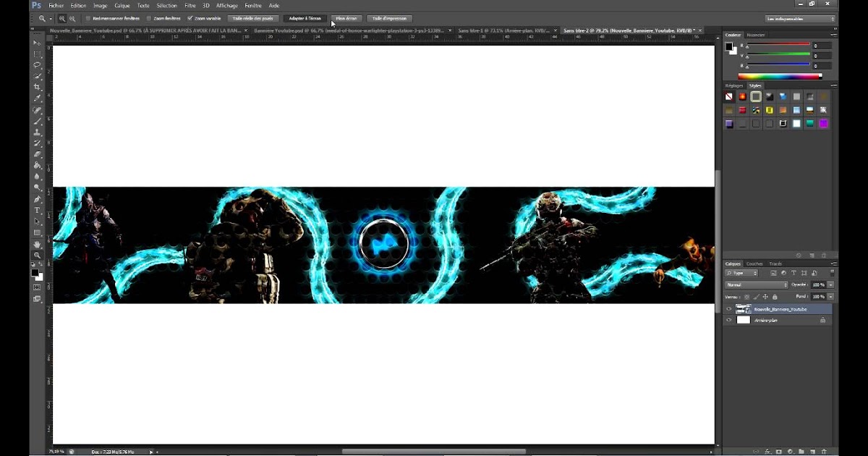Change screen mode at the bottom of the toolbox

pos(38,299)
